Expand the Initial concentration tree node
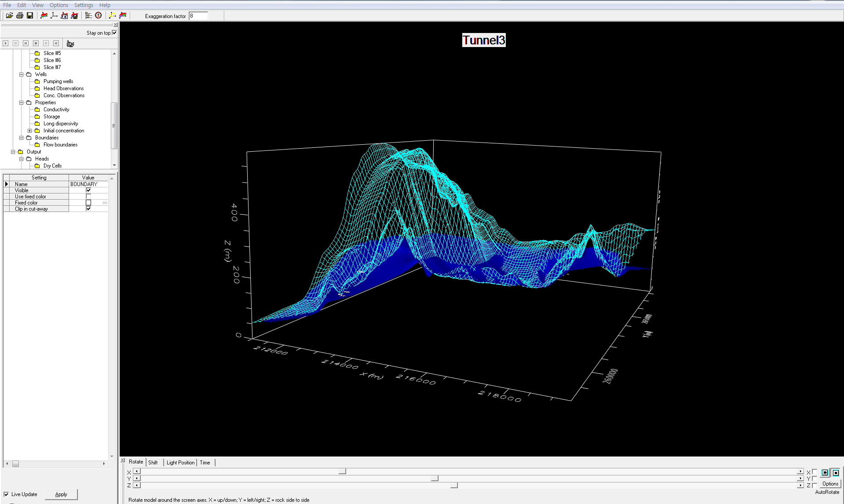The image size is (844, 504). (x=29, y=131)
